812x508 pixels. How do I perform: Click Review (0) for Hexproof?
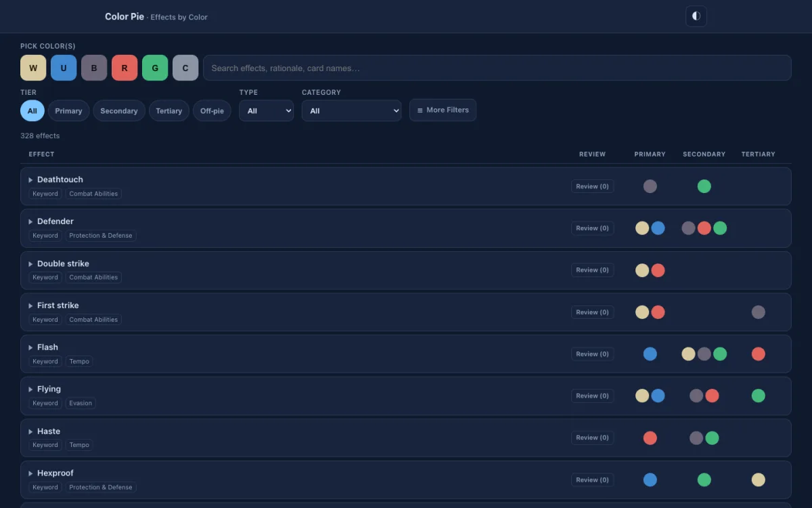click(593, 480)
